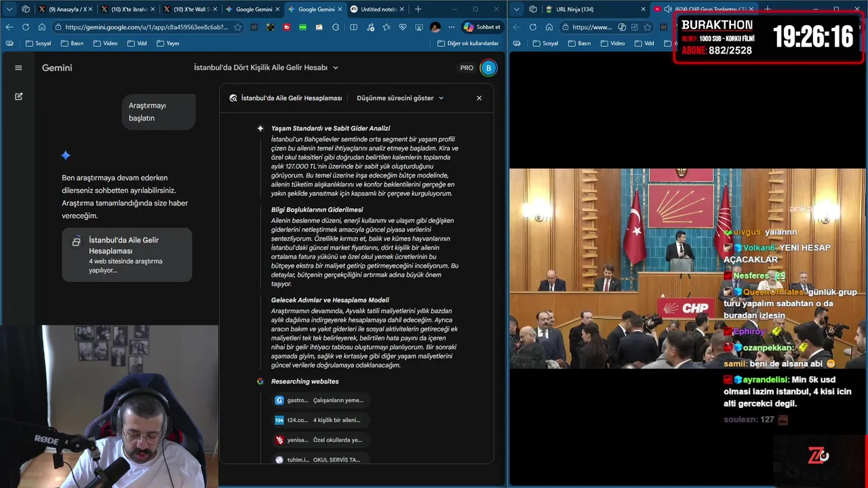Open a new tab in left browser
Viewport: 868px width, 488px height.
(418, 9)
